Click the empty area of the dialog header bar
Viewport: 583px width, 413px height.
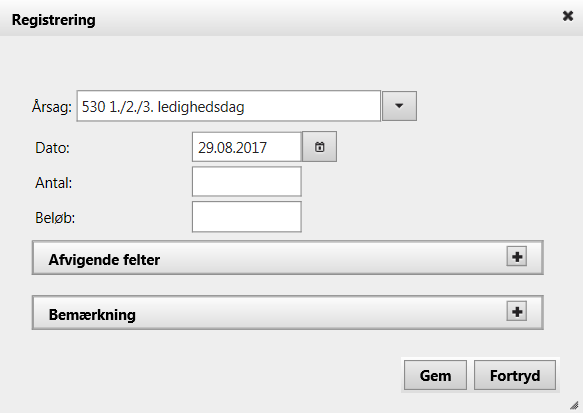[327, 19]
